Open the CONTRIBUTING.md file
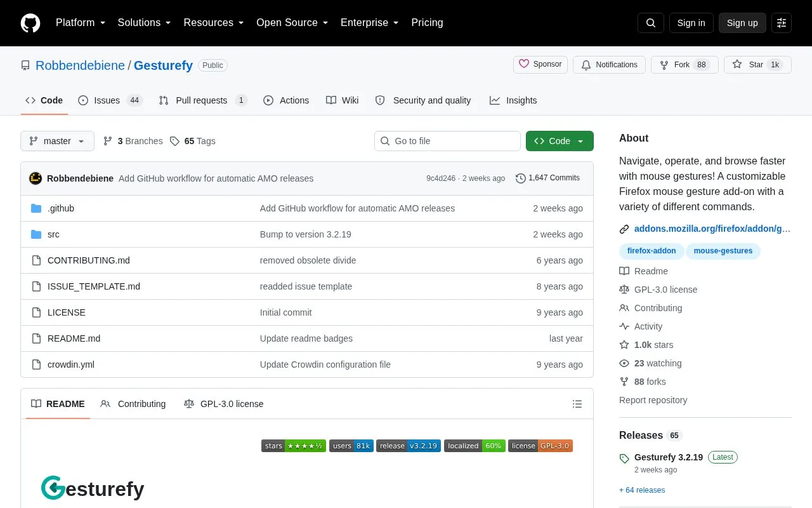This screenshot has height=508, width=812. pos(89,260)
